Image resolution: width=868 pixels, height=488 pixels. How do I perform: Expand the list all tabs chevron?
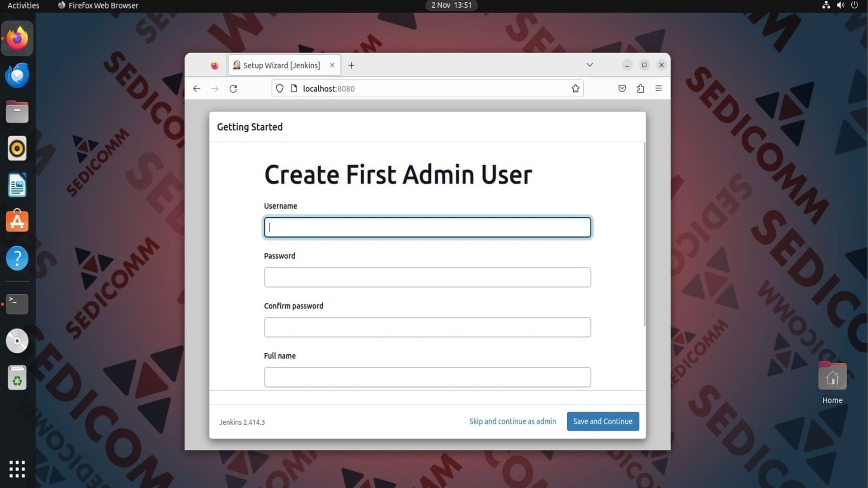[x=590, y=65]
